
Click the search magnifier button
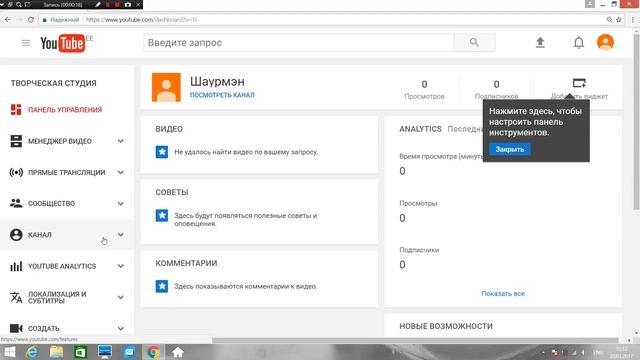pyautogui.click(x=474, y=42)
